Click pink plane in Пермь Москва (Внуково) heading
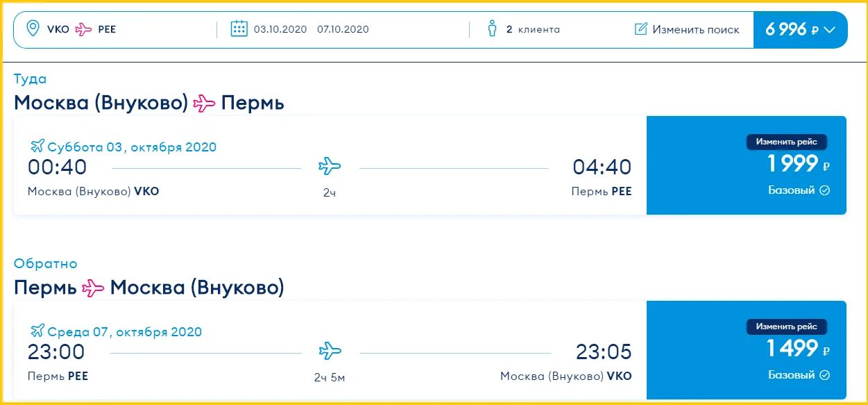The width and height of the screenshot is (868, 405). click(94, 288)
